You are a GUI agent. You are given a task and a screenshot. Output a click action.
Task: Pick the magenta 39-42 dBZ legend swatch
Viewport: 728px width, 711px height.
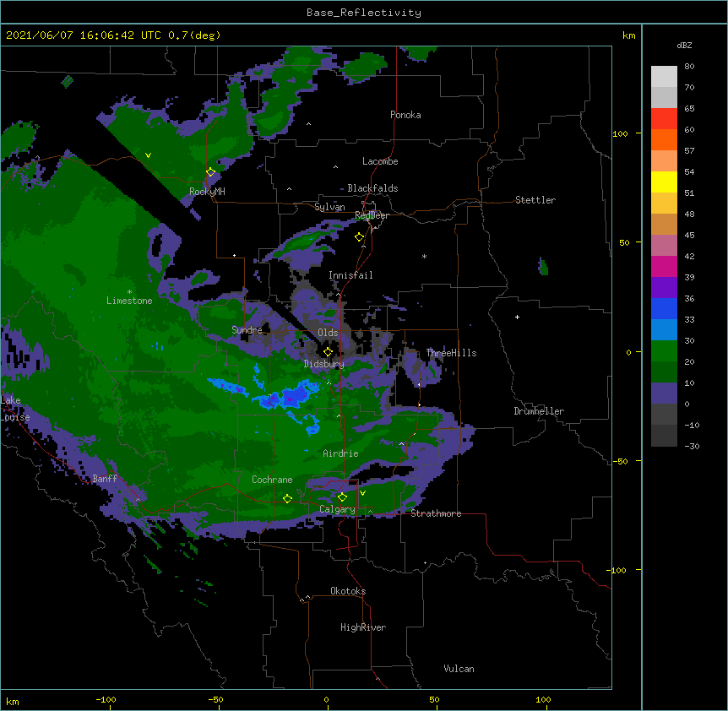664,266
